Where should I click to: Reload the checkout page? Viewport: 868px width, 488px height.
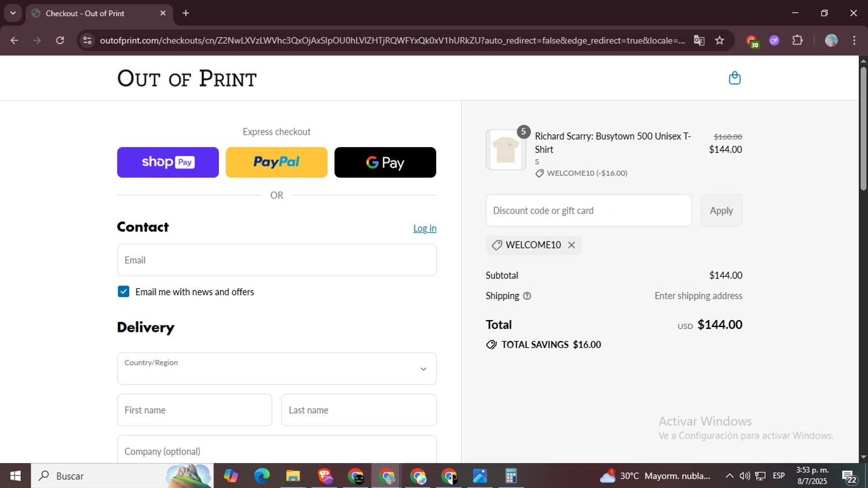point(60,41)
